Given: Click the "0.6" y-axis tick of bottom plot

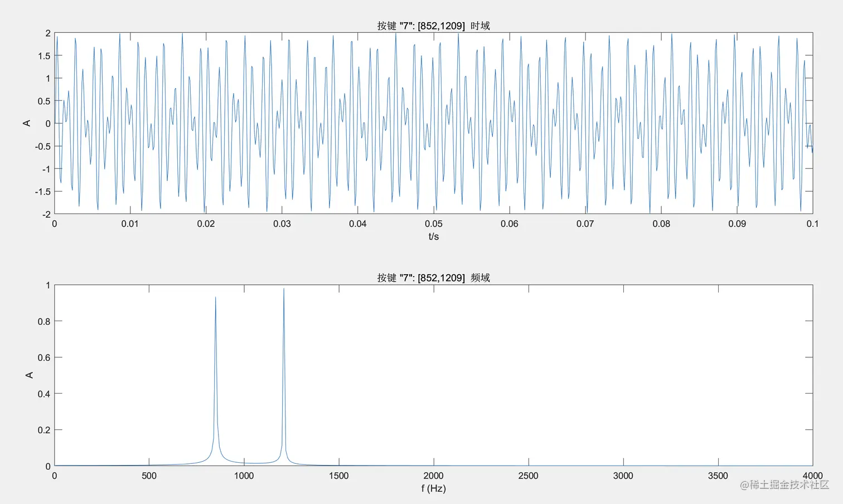Looking at the screenshot, I should click(x=44, y=357).
